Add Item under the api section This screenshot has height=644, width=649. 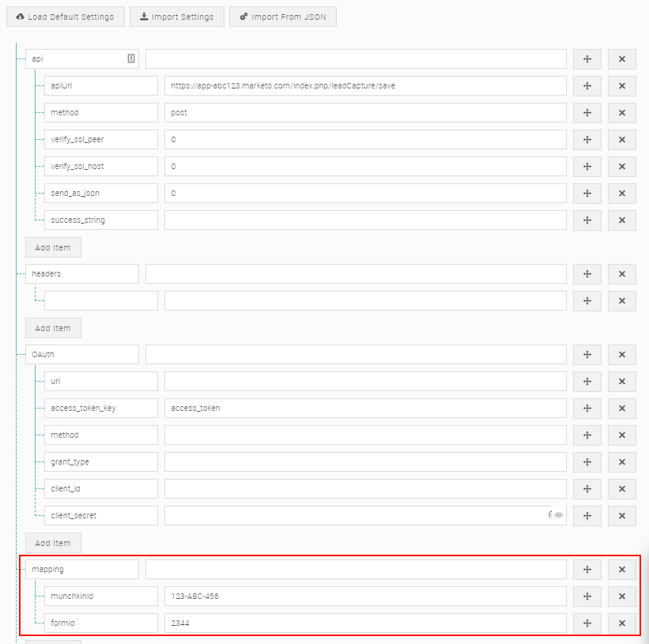click(x=53, y=247)
